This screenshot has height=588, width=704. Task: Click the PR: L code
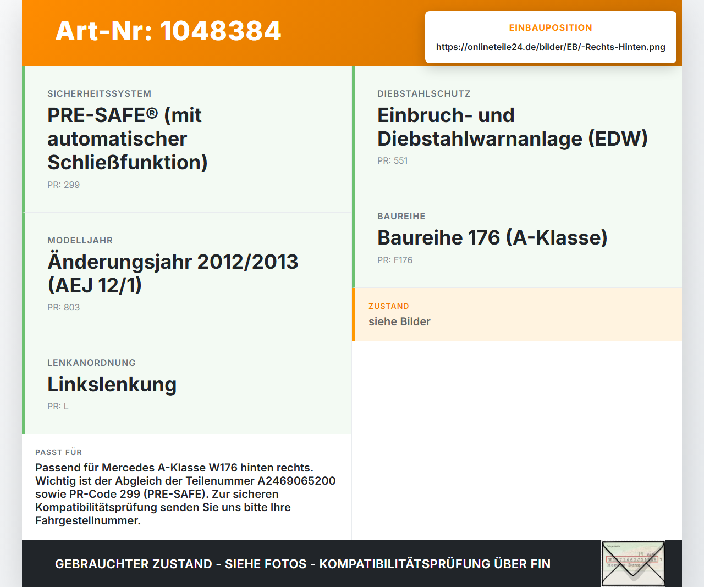[58, 406]
